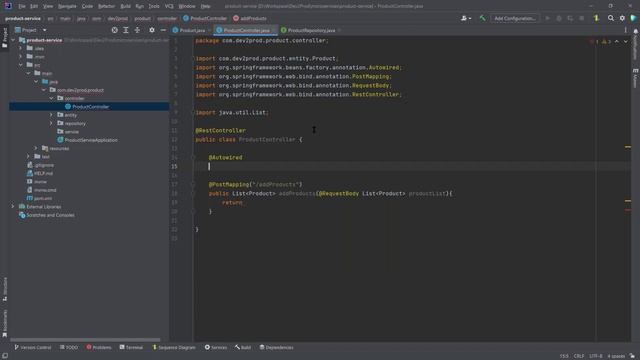Open the File menu
The width and height of the screenshot is (640, 360).
pos(22,6)
